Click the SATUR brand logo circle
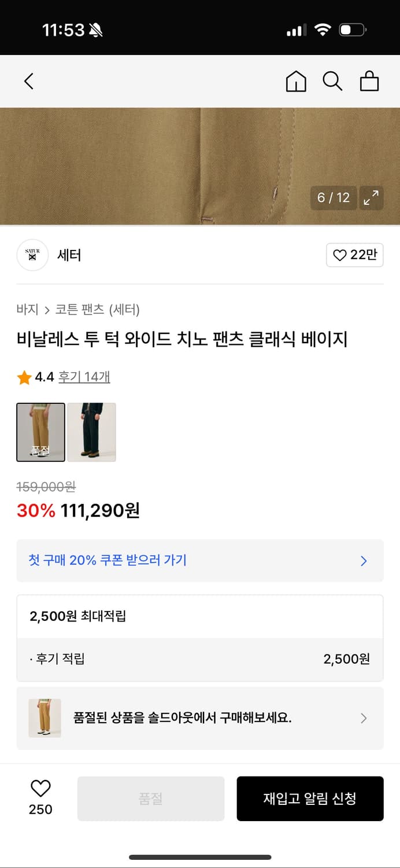The image size is (400, 868). [32, 255]
